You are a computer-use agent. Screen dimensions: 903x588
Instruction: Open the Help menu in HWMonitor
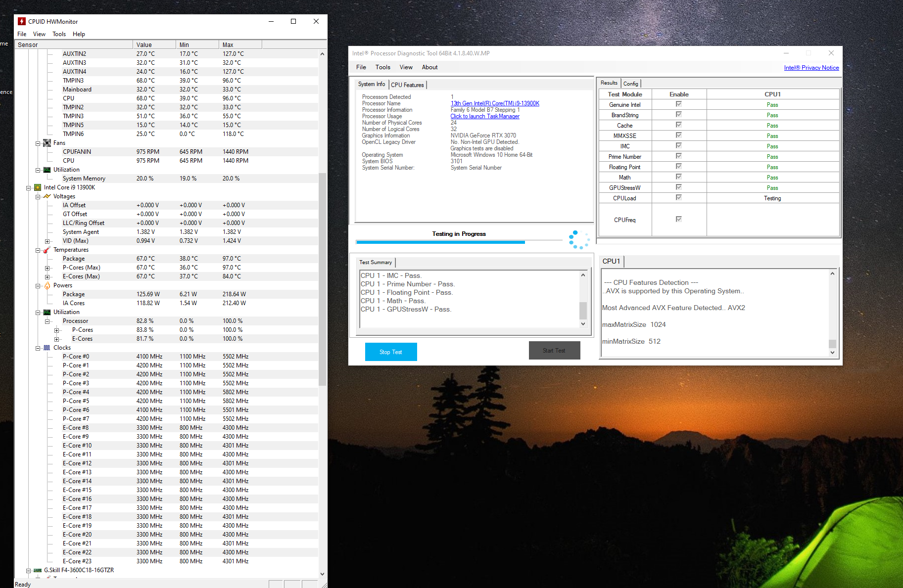point(79,34)
